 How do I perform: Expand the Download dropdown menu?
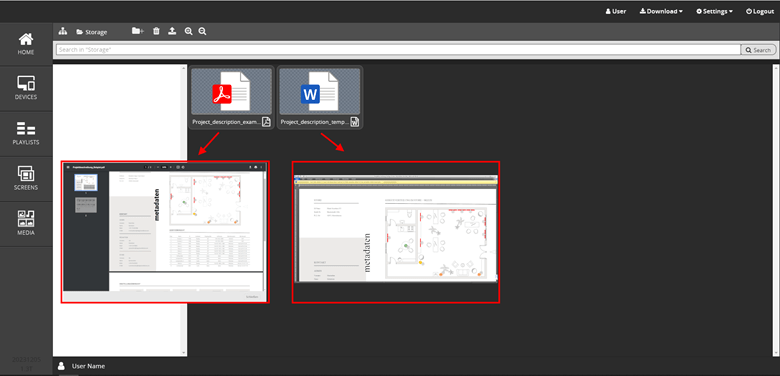(x=661, y=11)
